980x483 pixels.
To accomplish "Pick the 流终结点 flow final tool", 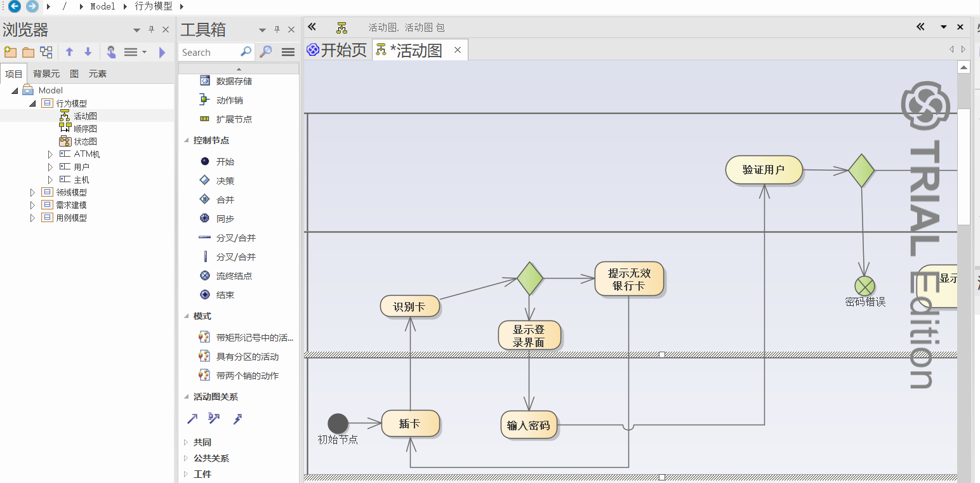I will (225, 276).
